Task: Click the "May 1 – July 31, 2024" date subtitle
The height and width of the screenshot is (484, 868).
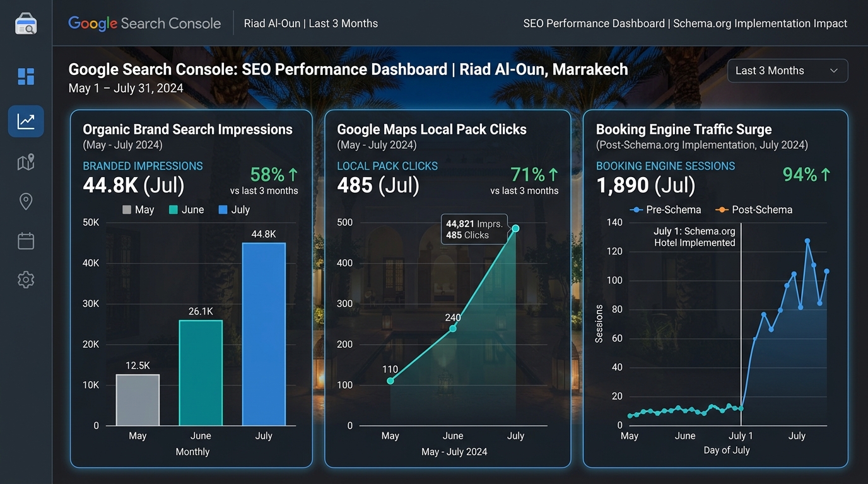Action: (x=126, y=88)
